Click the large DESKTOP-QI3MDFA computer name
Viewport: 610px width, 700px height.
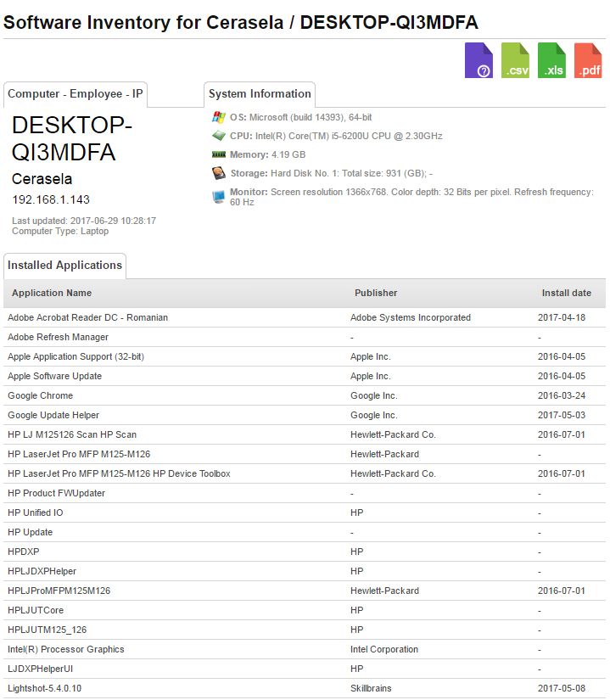(71, 138)
